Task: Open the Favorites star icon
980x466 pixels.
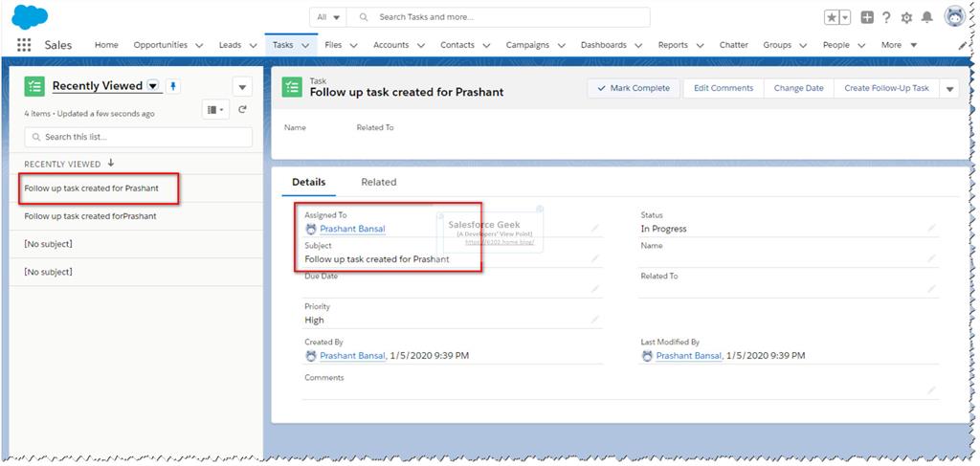Action: [x=832, y=17]
